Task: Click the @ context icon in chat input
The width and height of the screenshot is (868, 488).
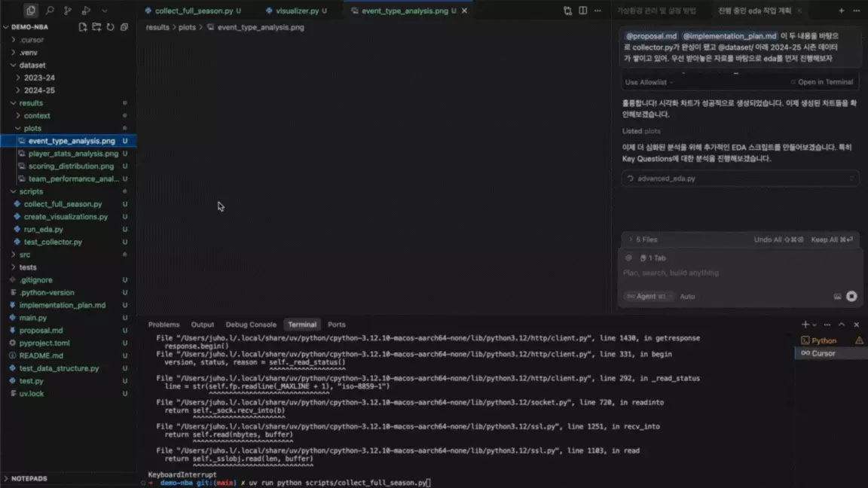Action: click(x=628, y=258)
